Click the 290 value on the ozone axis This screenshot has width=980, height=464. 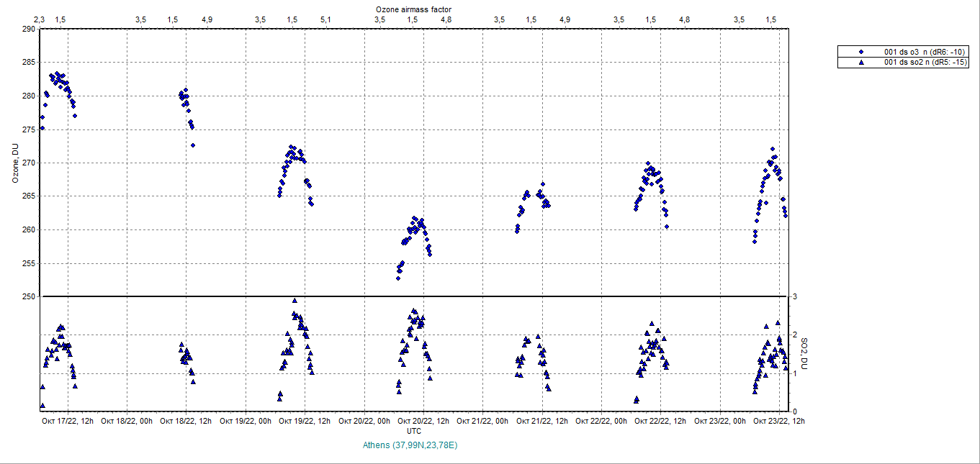[28, 29]
